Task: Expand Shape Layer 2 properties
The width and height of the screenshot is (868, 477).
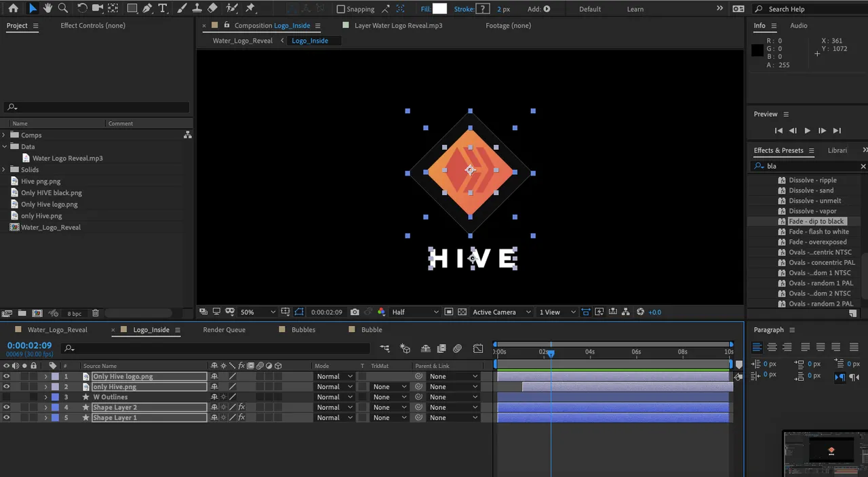Action: [46, 407]
